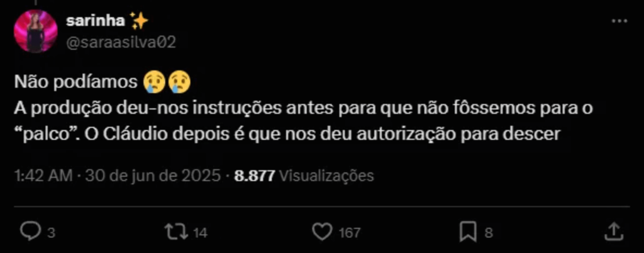Click the likes count 167
Image resolution: width=644 pixels, height=253 pixels.
pyautogui.click(x=350, y=234)
